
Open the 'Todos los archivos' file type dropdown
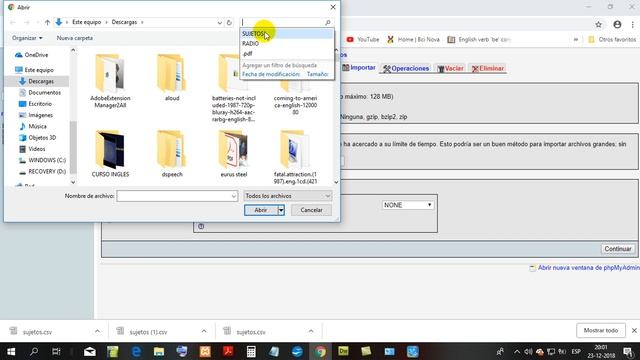coord(287,196)
